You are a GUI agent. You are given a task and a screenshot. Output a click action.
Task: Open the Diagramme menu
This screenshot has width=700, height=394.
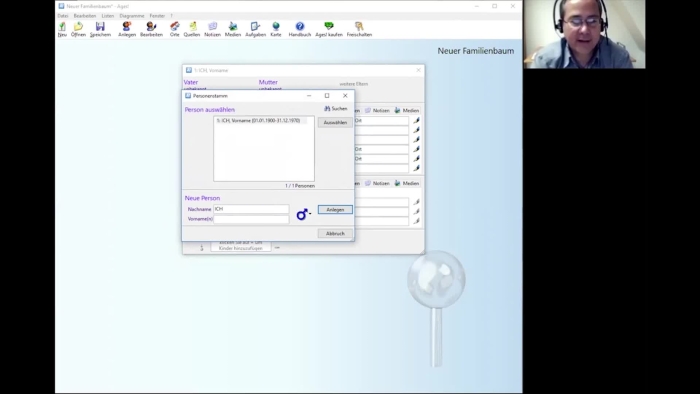[x=132, y=16]
